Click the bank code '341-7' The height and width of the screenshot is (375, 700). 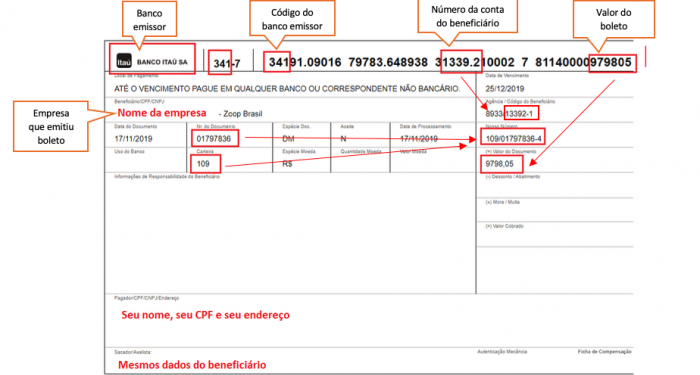pyautogui.click(x=226, y=64)
